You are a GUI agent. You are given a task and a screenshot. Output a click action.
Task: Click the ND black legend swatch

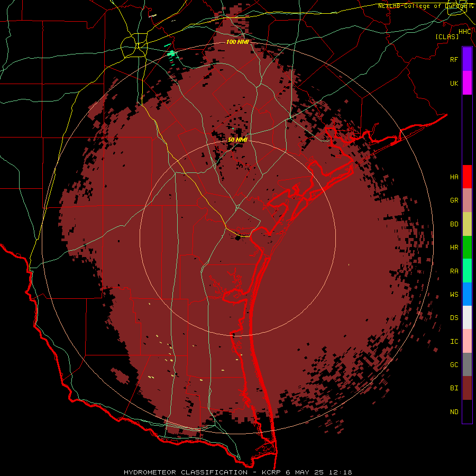coord(467,411)
